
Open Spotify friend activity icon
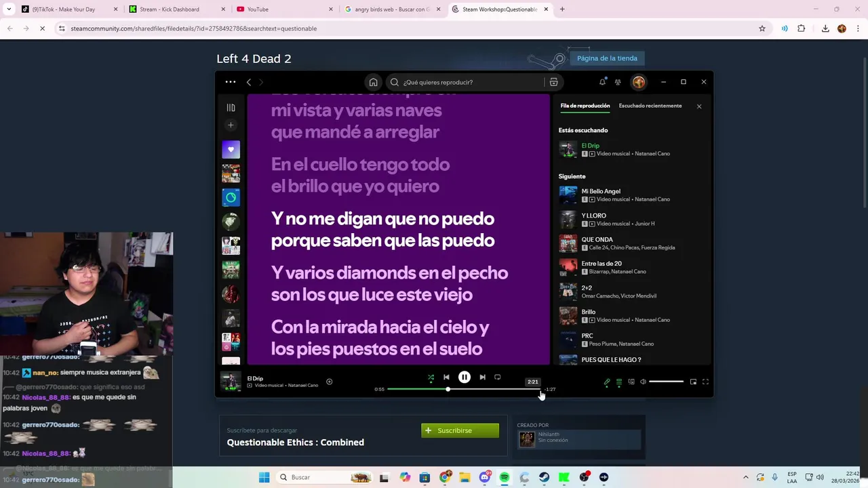618,82
